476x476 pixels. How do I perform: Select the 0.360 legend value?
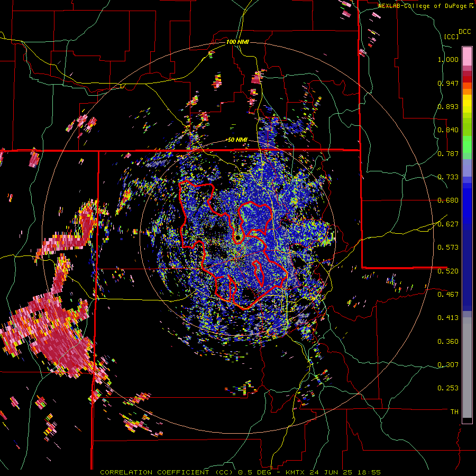[x=448, y=342]
